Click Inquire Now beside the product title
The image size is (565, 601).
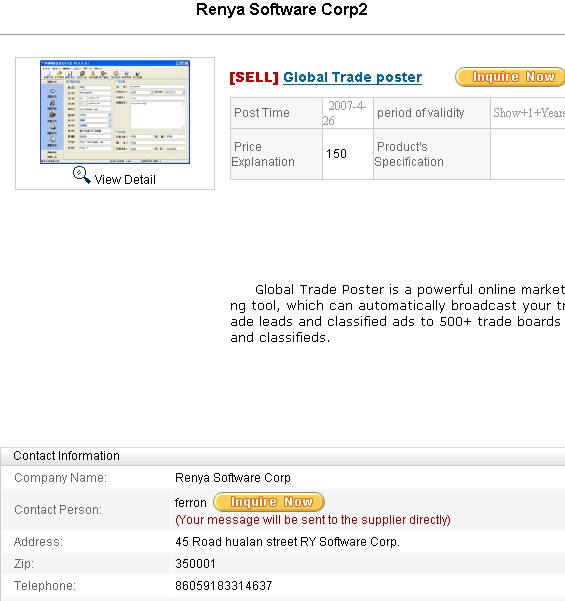[510, 77]
